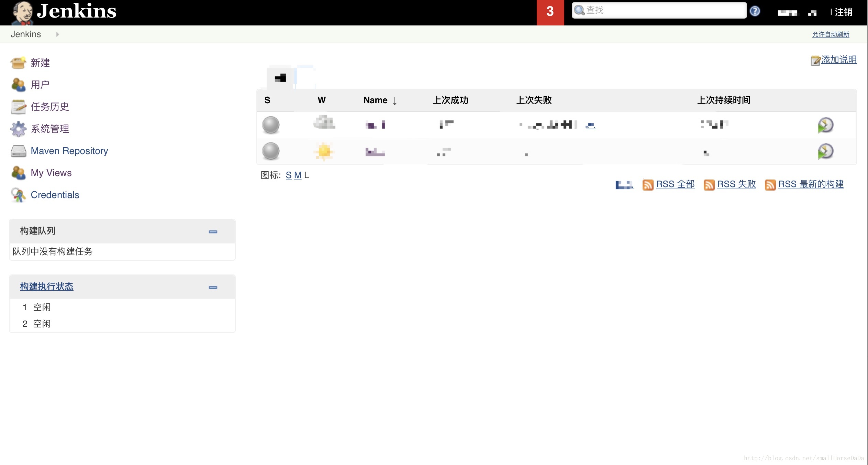Select L large icon size toggle

[x=306, y=175]
